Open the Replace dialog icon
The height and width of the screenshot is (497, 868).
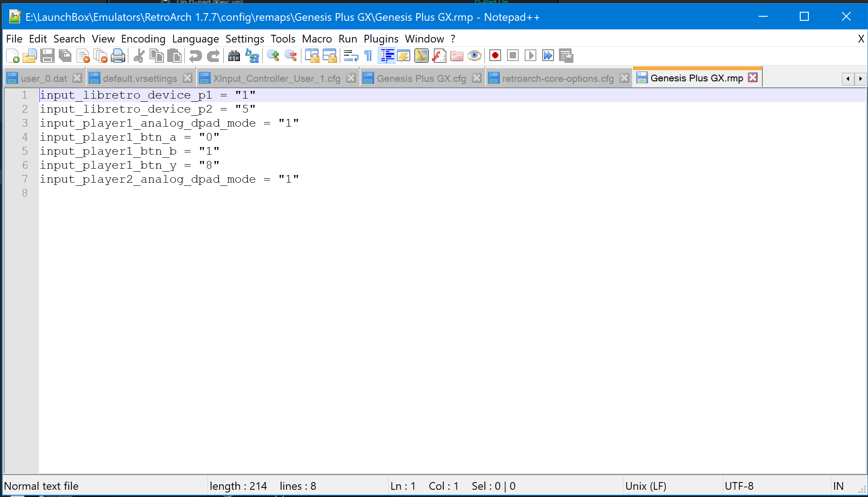[x=252, y=56]
